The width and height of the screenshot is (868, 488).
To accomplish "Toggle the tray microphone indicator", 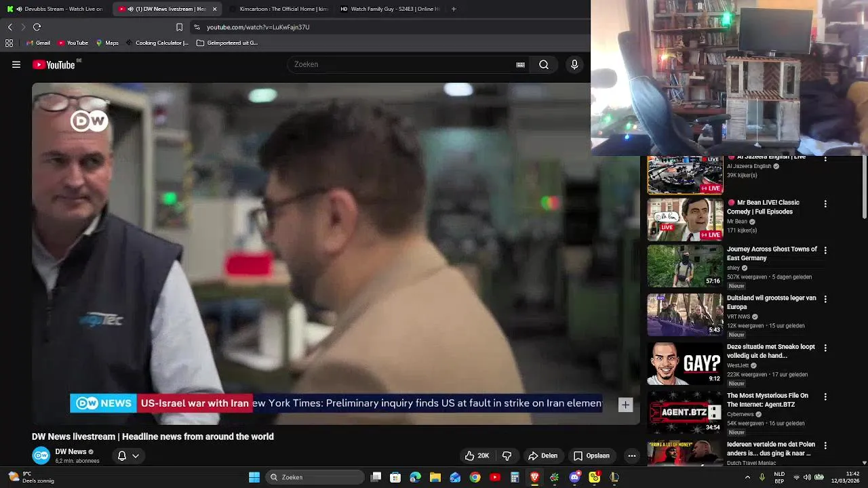I will 762,477.
